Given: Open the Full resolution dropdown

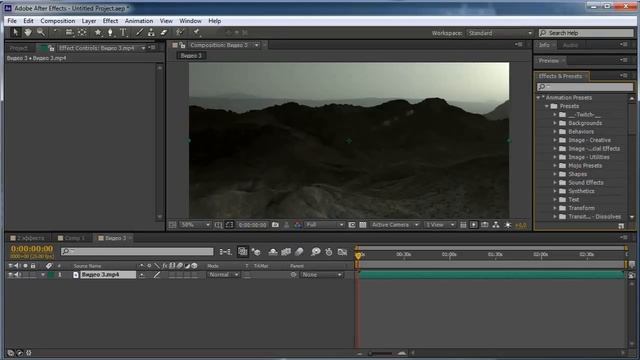Looking at the screenshot, I should click(x=325, y=224).
